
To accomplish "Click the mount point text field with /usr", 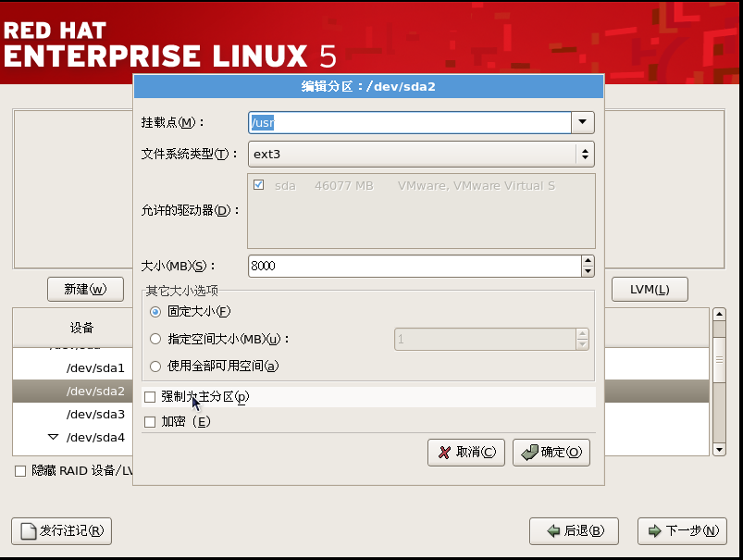I will click(x=410, y=122).
